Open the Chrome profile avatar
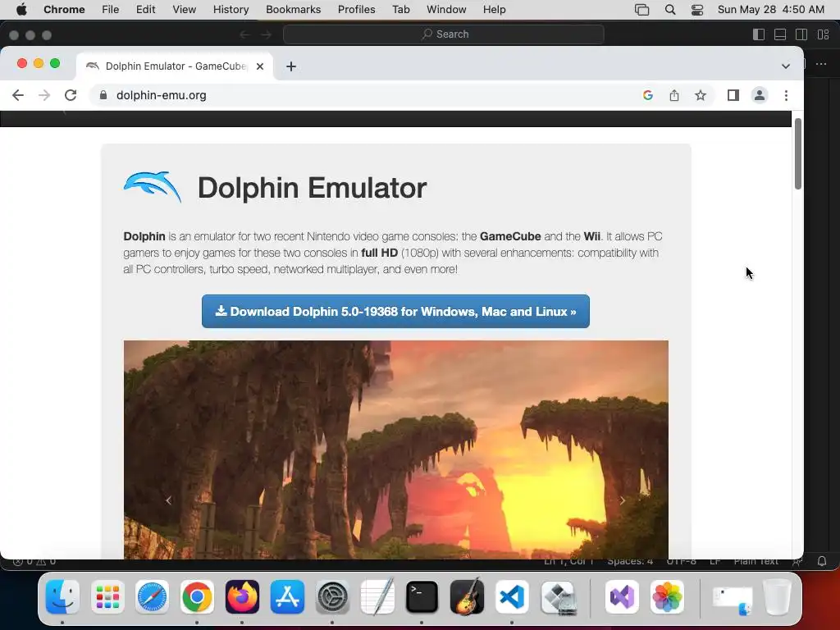Image resolution: width=840 pixels, height=630 pixels. (759, 95)
